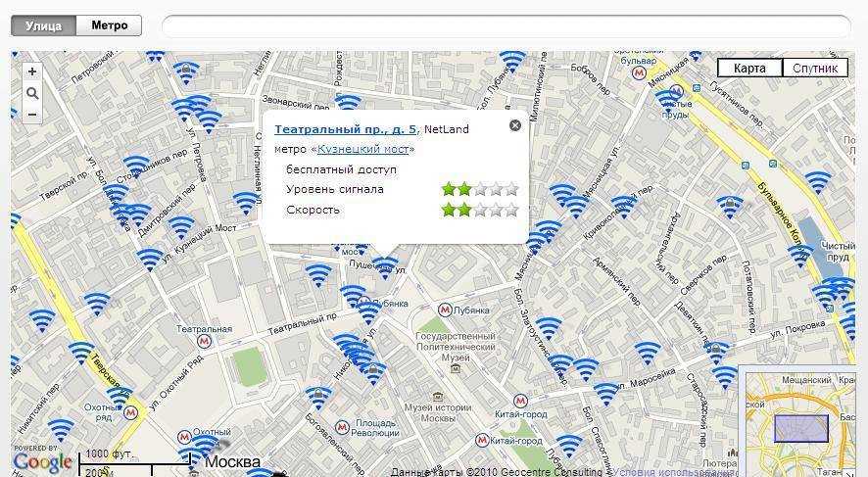Select the Карта map view

(x=749, y=68)
